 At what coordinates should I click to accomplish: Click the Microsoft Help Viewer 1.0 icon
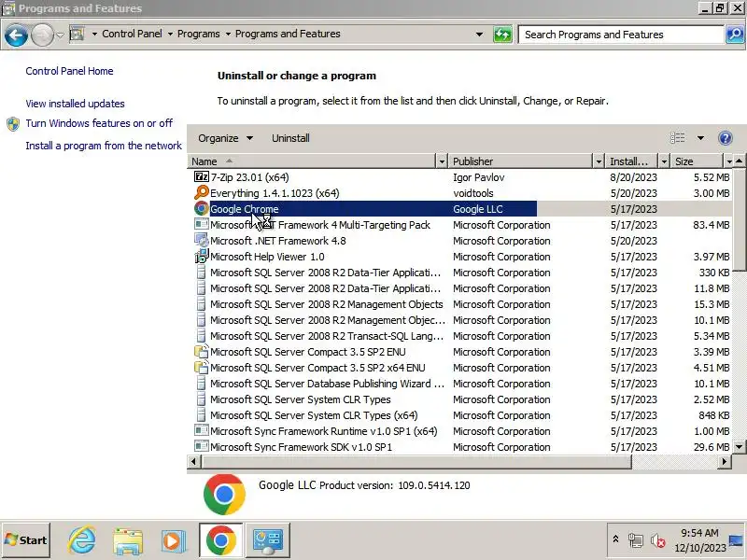point(202,256)
